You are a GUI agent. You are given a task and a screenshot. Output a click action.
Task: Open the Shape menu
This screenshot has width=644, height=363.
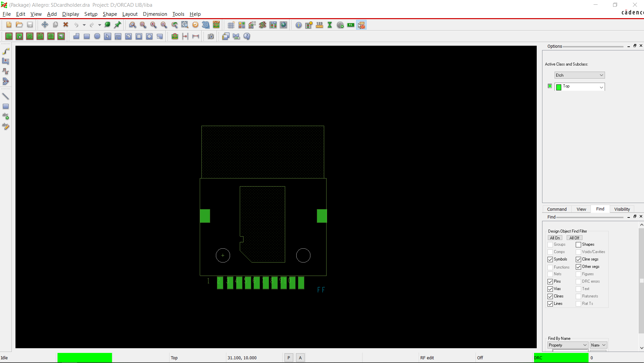pyautogui.click(x=110, y=14)
